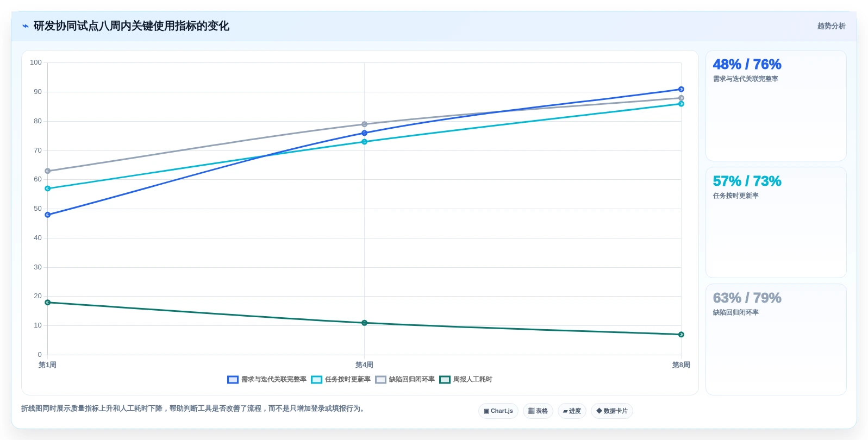
Task: Click x-axis label 第4周
Action: pyautogui.click(x=364, y=365)
